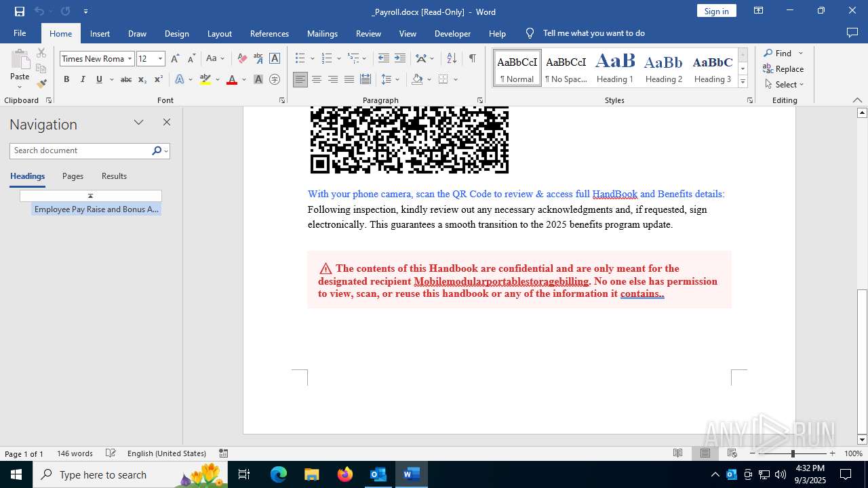The height and width of the screenshot is (488, 868).
Task: Open the File menu
Action: 20,33
